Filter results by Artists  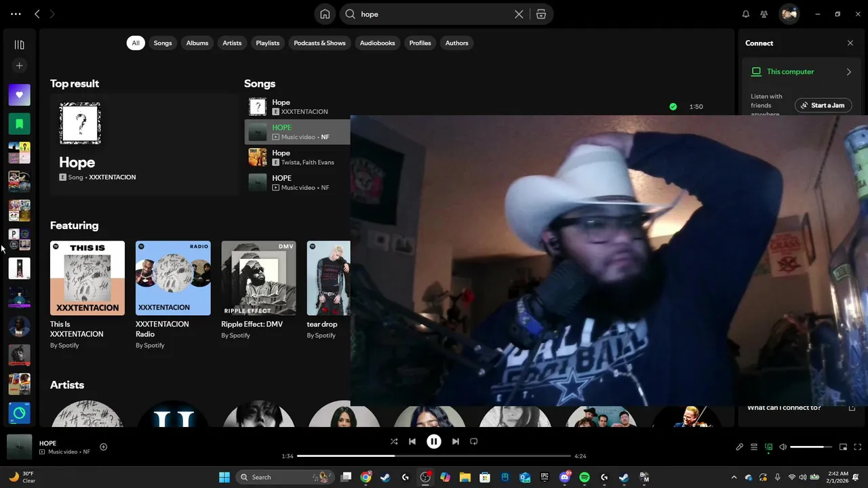[x=232, y=43]
